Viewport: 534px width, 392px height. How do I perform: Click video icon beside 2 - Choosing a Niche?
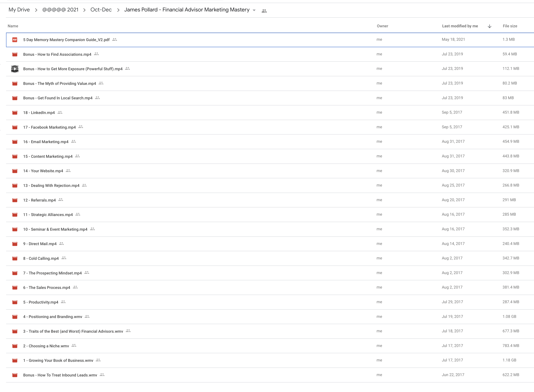coord(15,346)
